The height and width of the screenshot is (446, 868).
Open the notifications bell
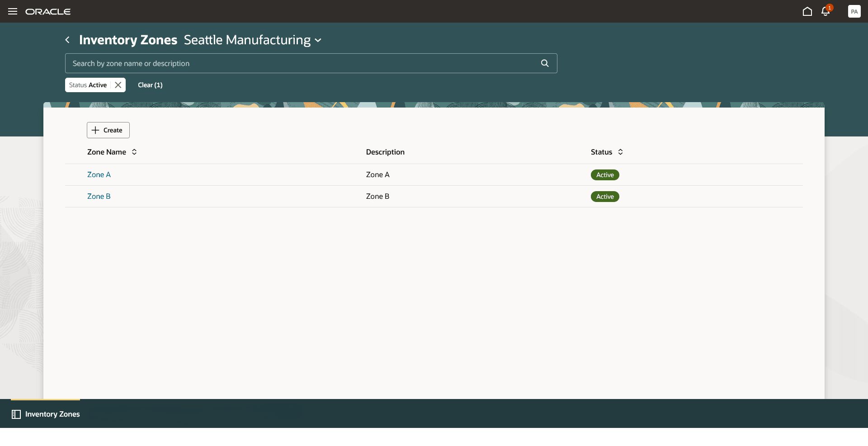click(x=826, y=11)
